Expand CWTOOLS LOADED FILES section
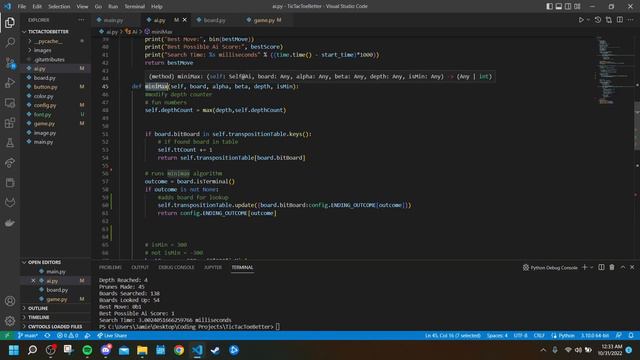Viewport: 640px width, 360px height. pos(55,327)
